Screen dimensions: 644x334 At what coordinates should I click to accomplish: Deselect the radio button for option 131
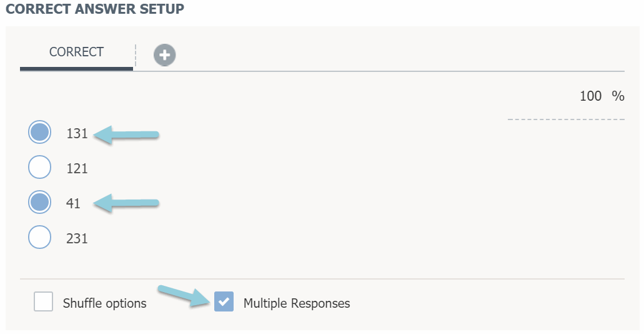[40, 132]
